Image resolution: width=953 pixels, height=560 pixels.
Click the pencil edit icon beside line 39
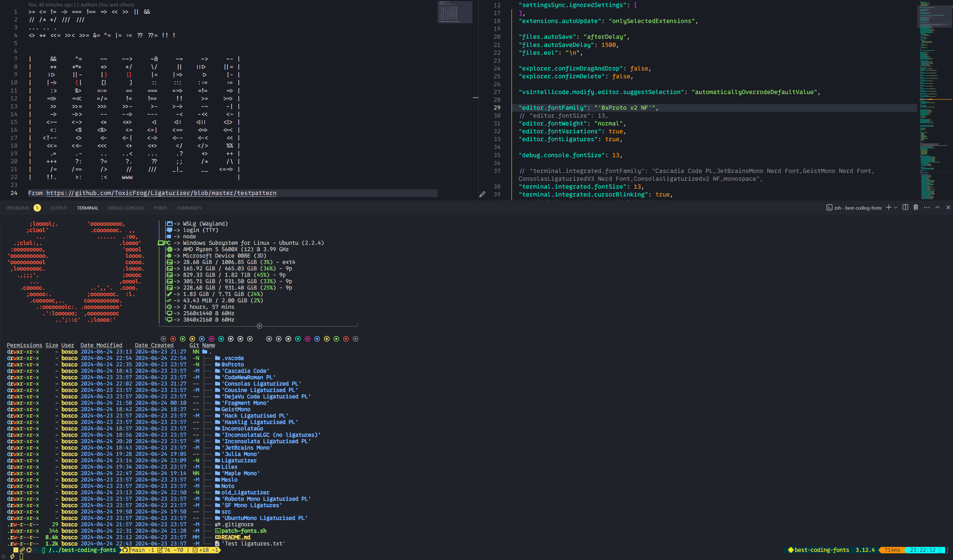tap(482, 194)
